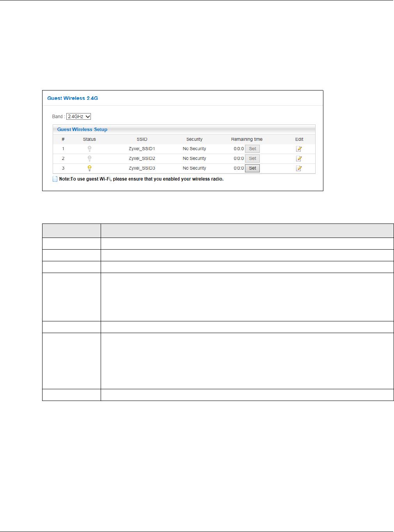Click remaining time 0:0:0 for Zyxel_SSID3
Viewport: 394px width, 532px height.
239,168
